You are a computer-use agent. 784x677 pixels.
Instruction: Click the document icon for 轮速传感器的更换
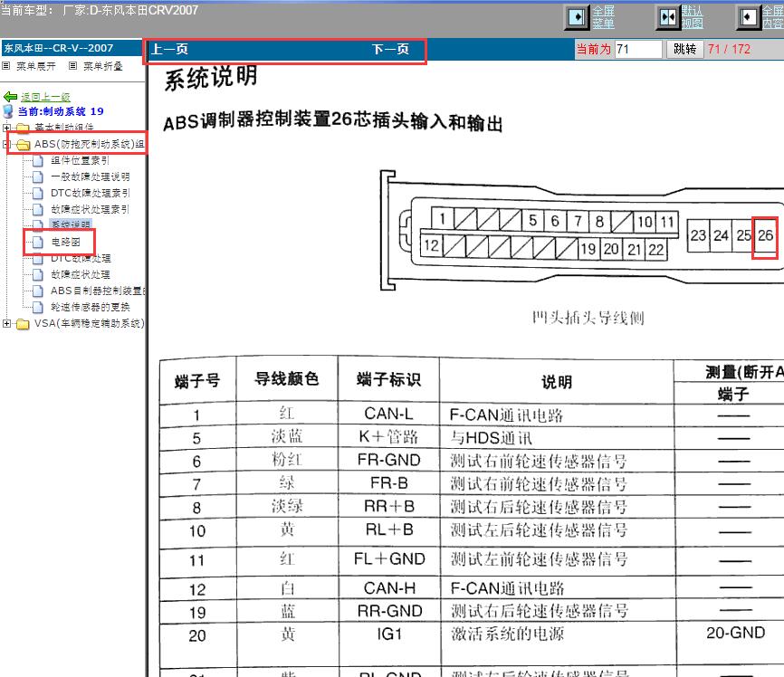coord(38,307)
